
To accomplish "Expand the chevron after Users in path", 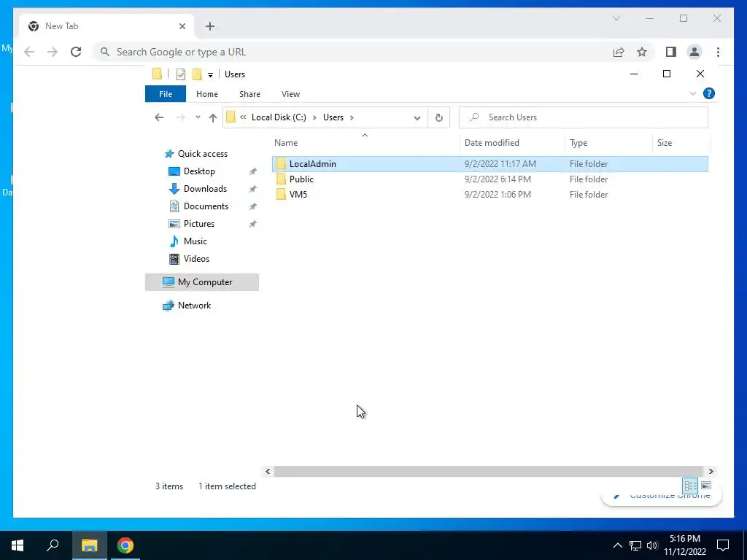I will 352,117.
